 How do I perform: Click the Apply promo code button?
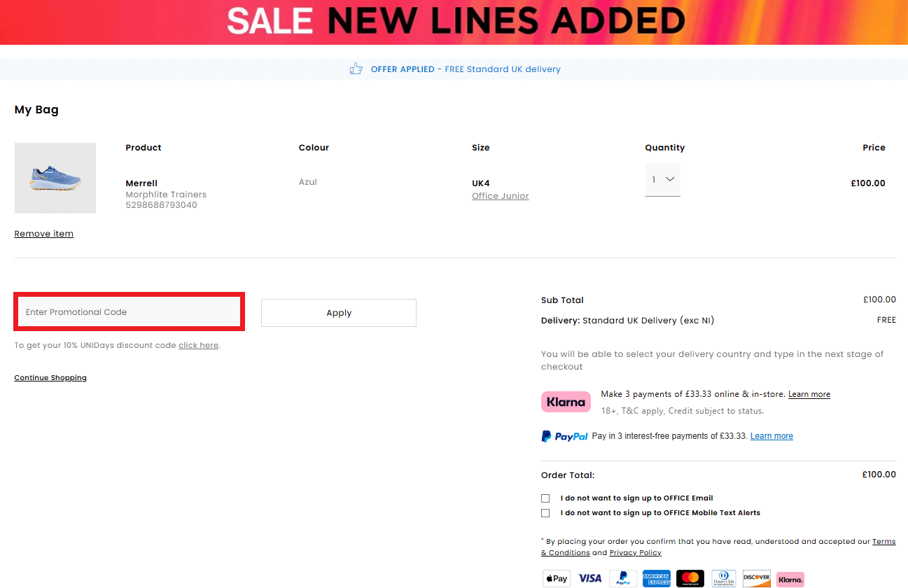click(x=339, y=313)
